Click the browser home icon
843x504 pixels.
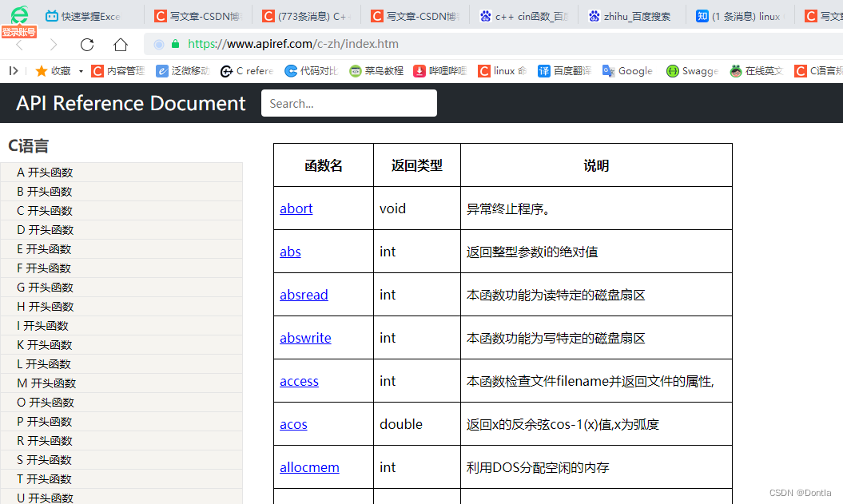(x=119, y=44)
